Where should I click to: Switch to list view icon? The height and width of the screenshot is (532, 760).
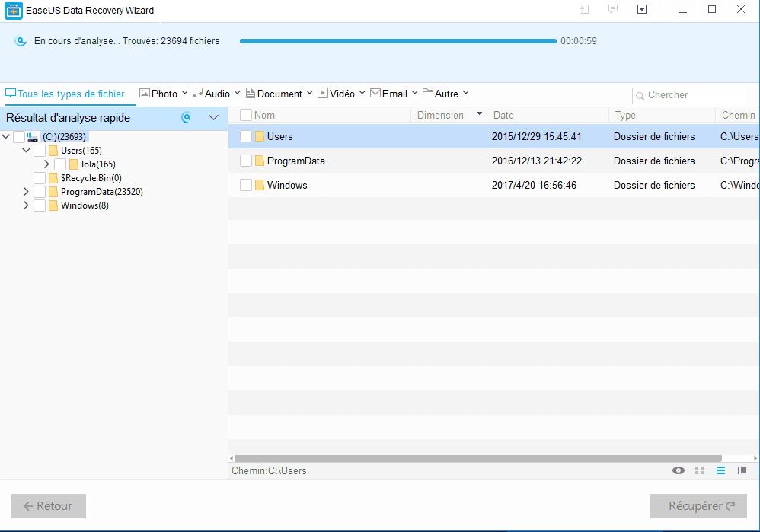[x=720, y=470]
